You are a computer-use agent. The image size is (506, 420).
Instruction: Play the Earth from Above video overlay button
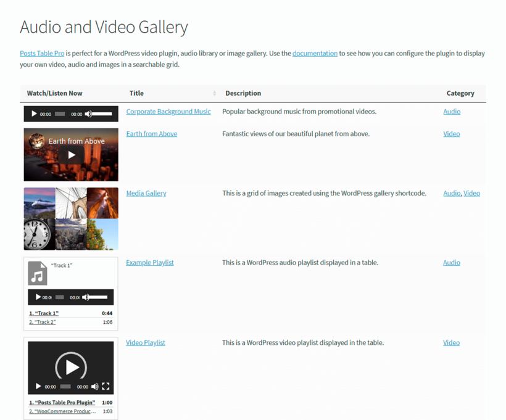[70, 155]
